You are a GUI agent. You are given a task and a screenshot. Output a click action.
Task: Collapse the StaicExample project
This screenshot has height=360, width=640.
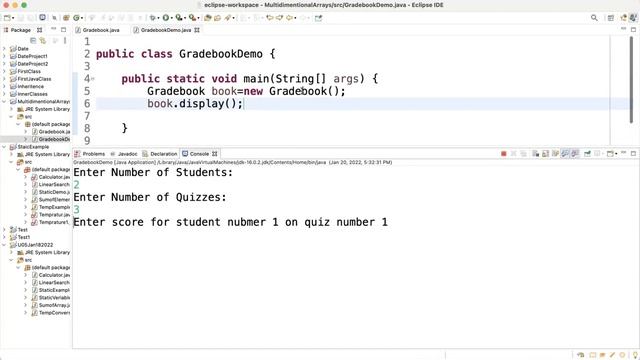pyautogui.click(x=4, y=147)
